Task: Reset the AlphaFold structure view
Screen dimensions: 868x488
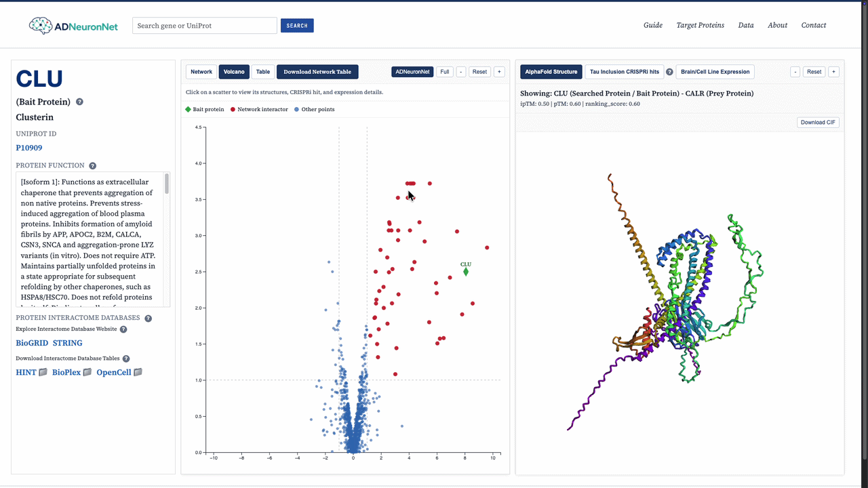Action: (814, 72)
